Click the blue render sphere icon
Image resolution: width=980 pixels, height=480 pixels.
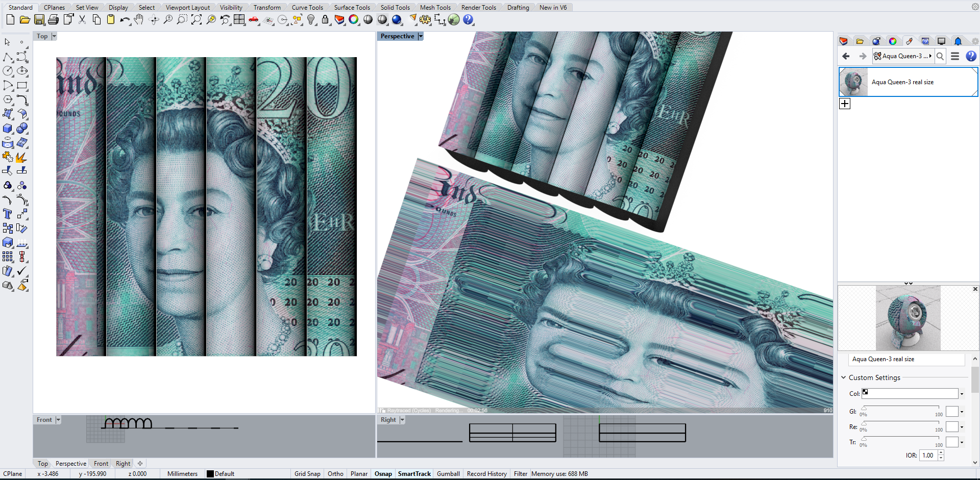coord(397,20)
